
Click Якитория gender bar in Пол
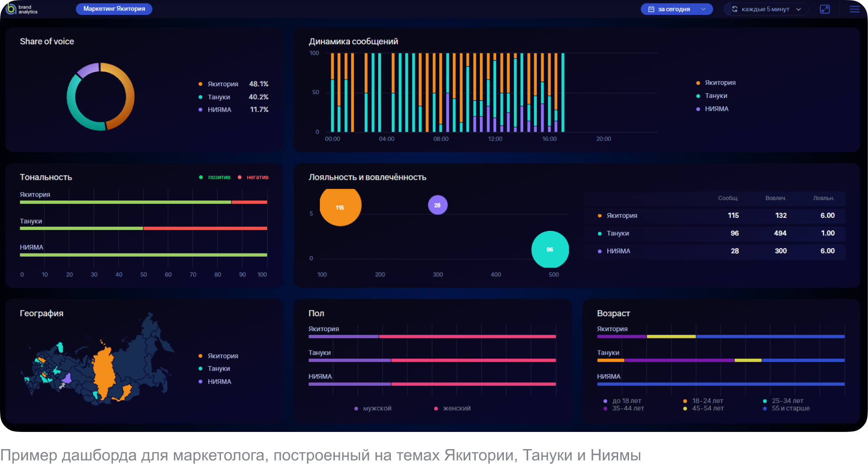[432, 337]
